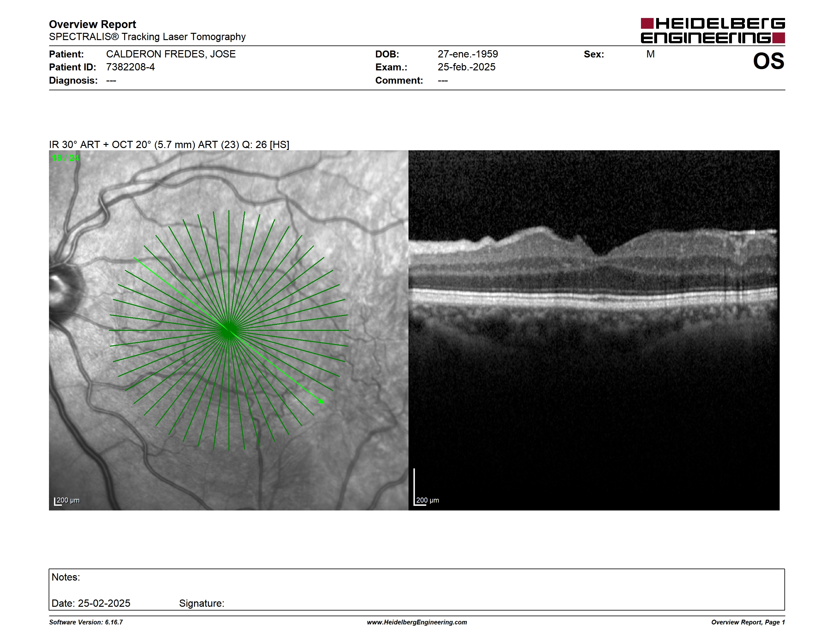Click the Diagnosis: field label
Viewport: 834px width, 644px height.
(73, 80)
